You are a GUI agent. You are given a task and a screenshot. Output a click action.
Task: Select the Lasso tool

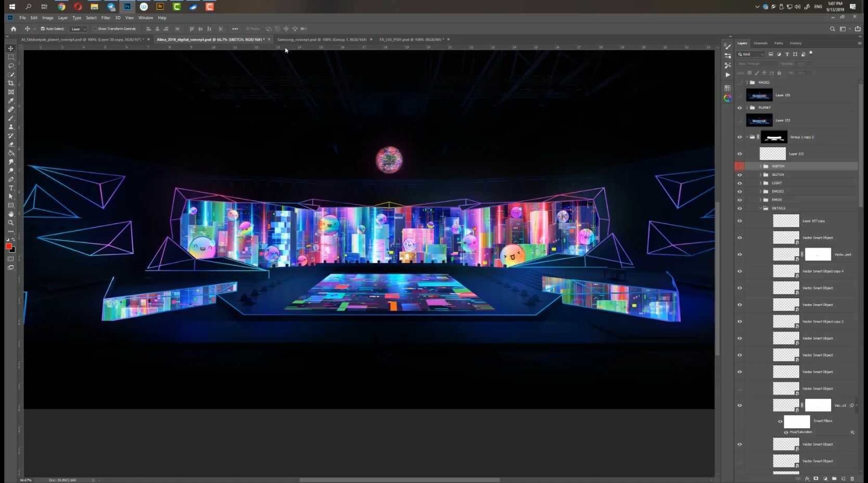coord(11,66)
